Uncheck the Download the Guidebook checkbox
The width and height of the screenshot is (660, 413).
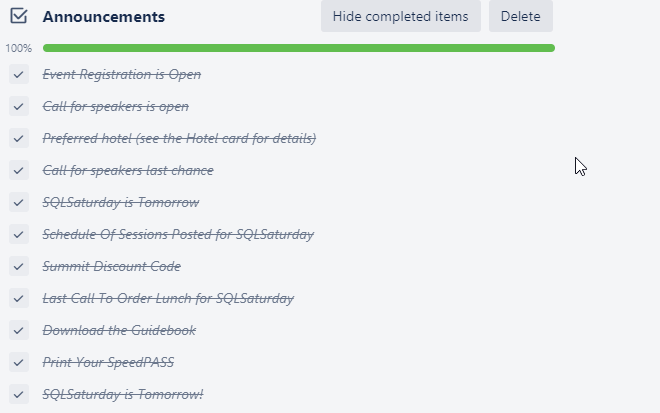coord(19,331)
